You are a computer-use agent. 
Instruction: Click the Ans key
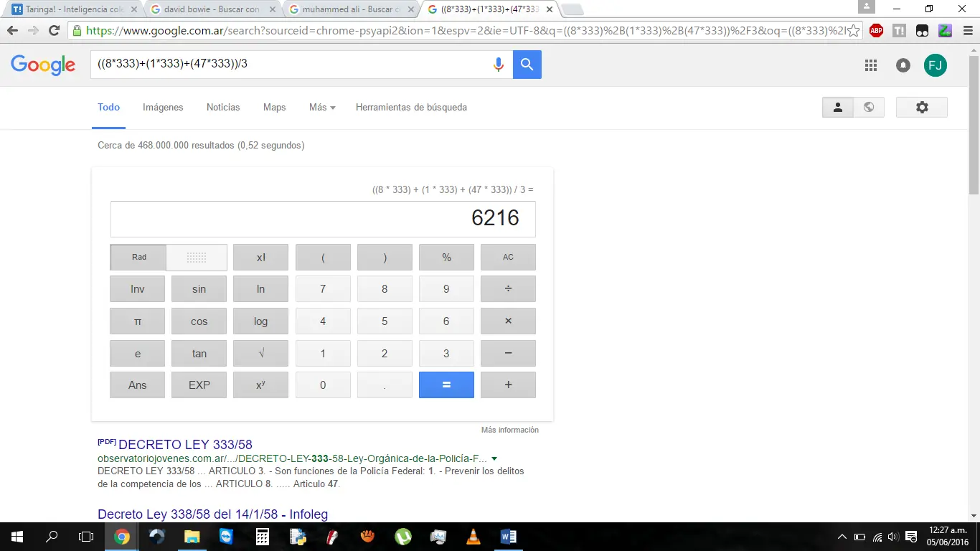pos(137,385)
